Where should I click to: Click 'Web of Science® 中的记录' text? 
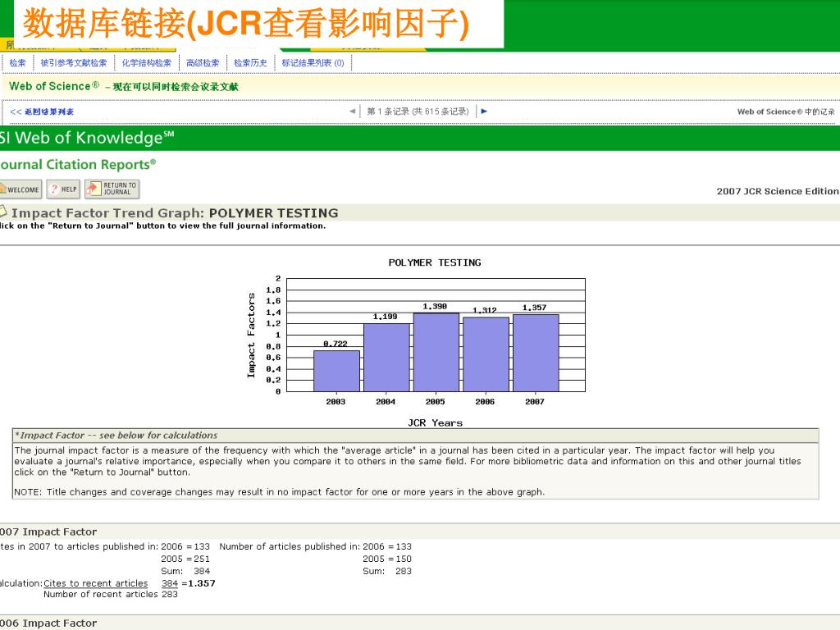(x=786, y=112)
